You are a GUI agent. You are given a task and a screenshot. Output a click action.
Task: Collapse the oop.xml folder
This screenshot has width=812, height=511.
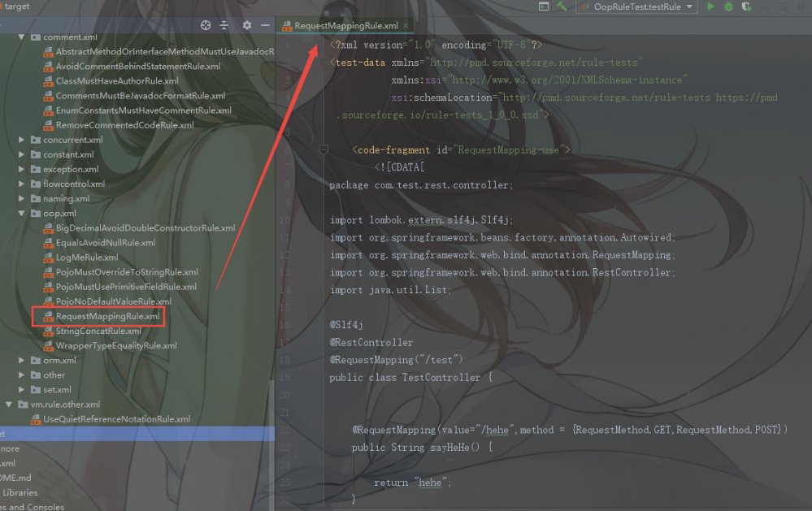coord(21,214)
